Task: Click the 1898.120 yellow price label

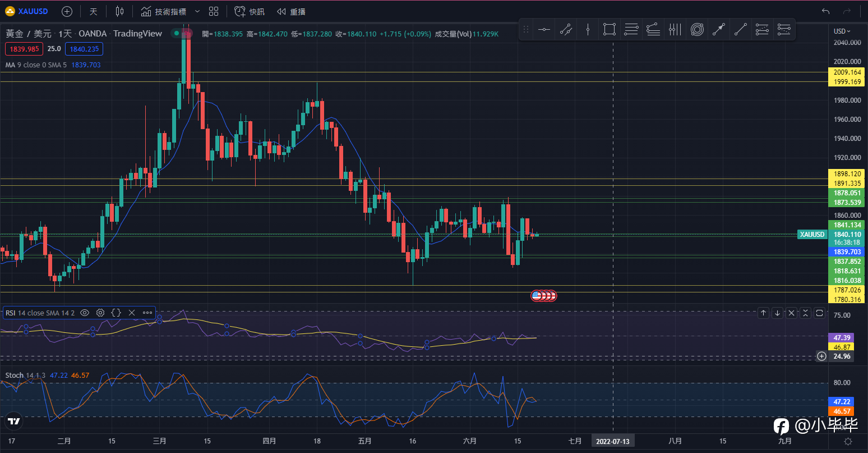Action: click(847, 174)
